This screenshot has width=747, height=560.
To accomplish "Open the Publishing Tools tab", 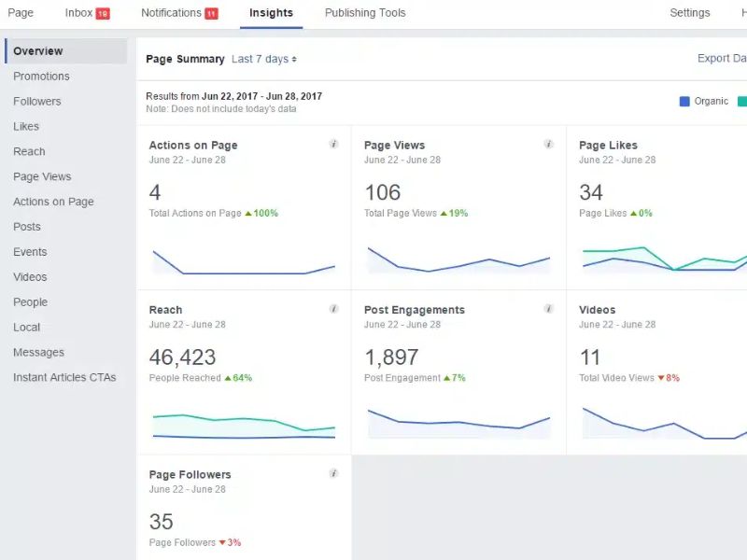I will pos(365,13).
